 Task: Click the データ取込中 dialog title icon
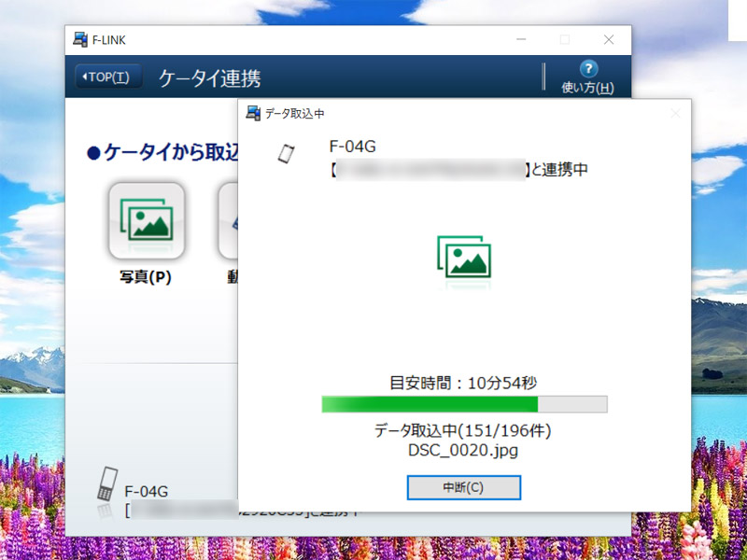tap(252, 113)
